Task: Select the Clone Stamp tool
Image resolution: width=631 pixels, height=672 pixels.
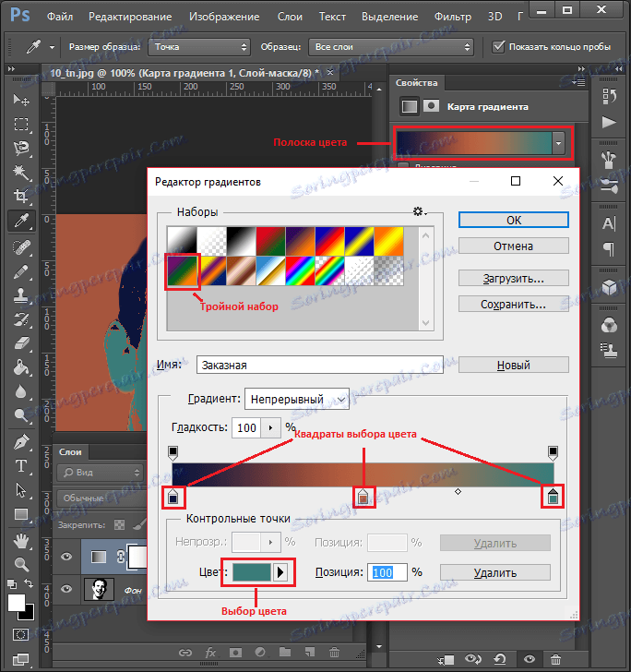Action: pyautogui.click(x=21, y=295)
